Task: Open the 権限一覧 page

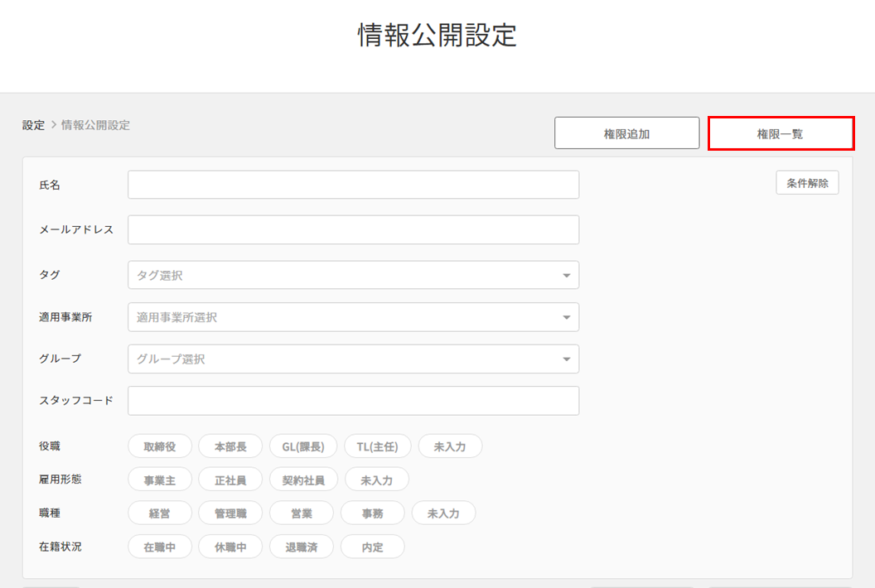Action: 780,133
